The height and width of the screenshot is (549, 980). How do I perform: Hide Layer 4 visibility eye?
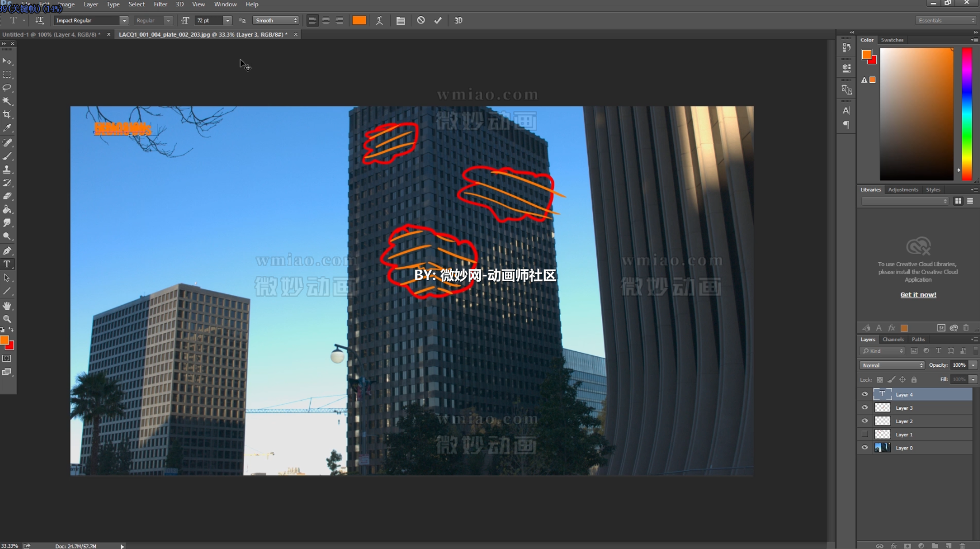pyautogui.click(x=865, y=394)
